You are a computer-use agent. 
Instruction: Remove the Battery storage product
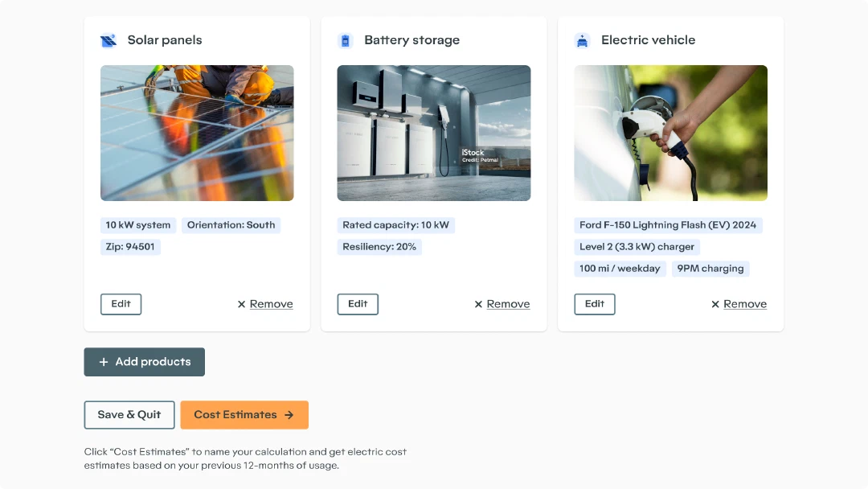pyautogui.click(x=508, y=304)
